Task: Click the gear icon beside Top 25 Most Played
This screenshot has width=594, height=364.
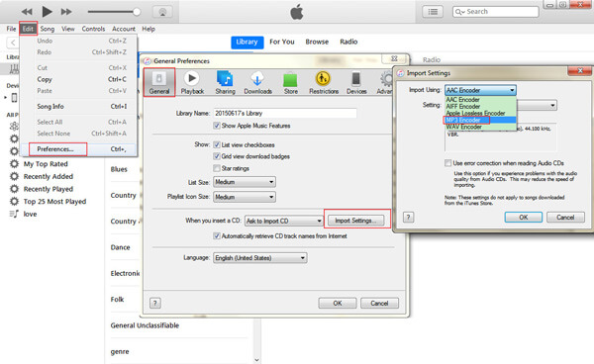Action: coord(14,202)
